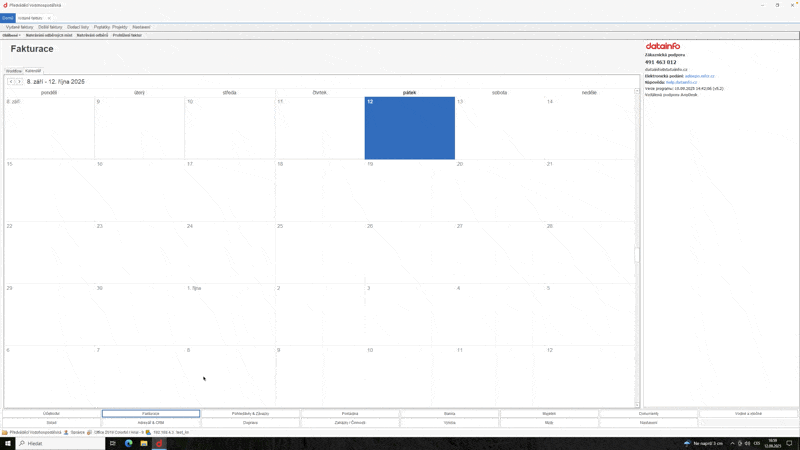Click the datainfo logo
The height and width of the screenshot is (450, 800).
[663, 47]
